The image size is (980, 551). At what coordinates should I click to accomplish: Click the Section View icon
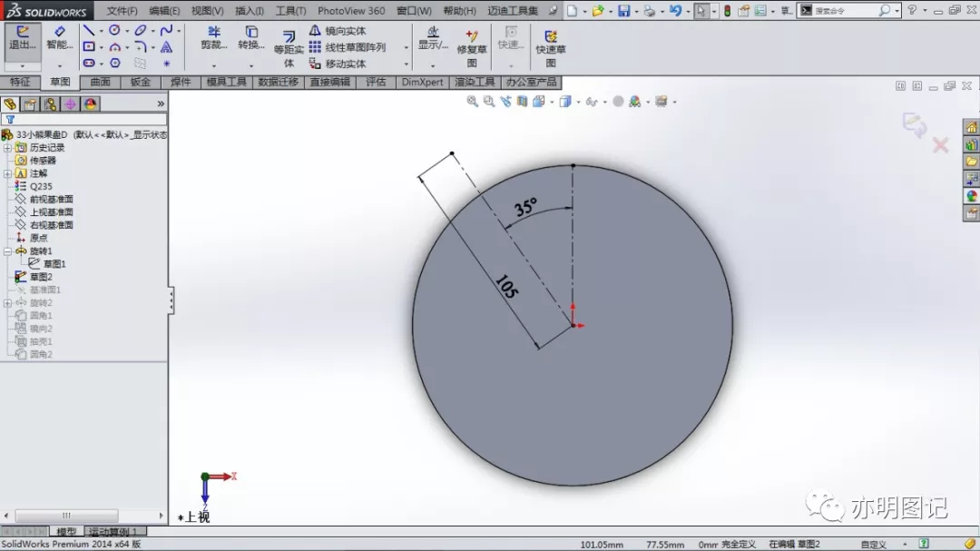point(522,102)
